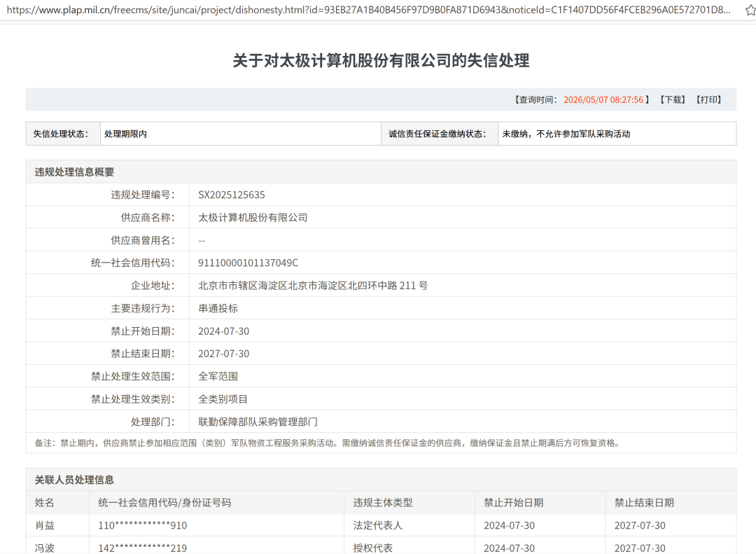
Task: Select the label 禁止开始日期 in summary
Action: (143, 331)
